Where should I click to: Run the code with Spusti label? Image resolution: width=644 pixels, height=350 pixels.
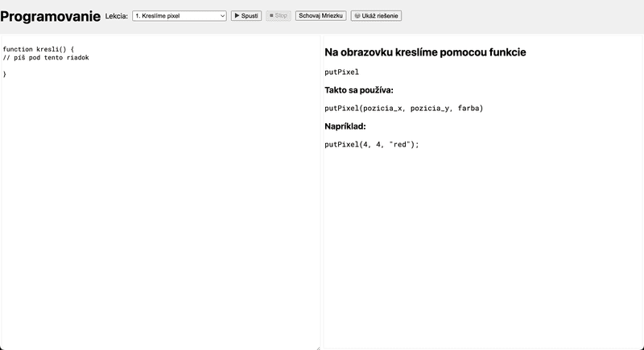click(x=250, y=15)
